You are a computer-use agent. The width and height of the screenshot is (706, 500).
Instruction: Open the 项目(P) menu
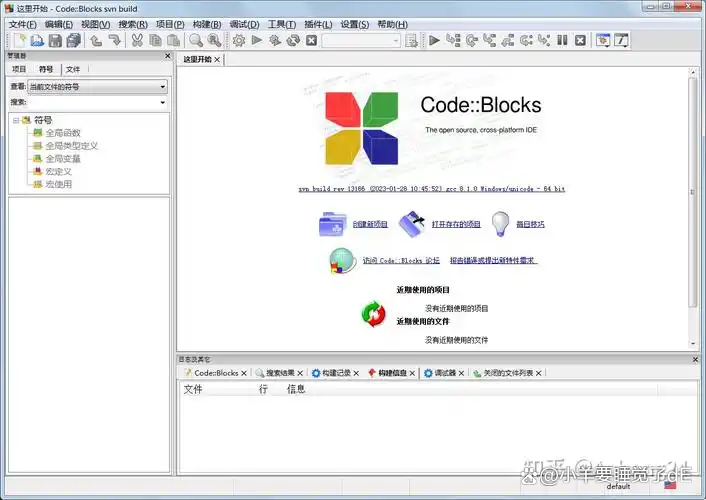point(170,24)
